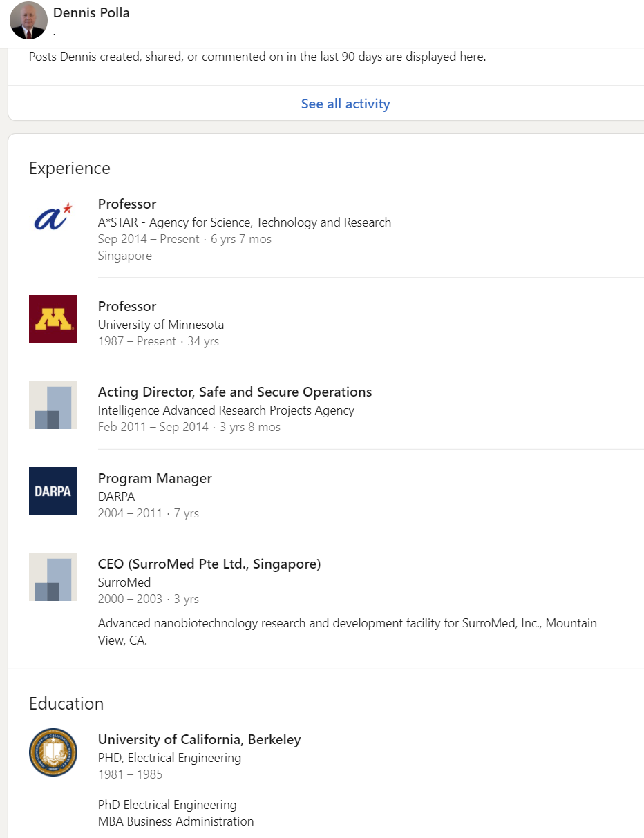Click Dennis Polla's profile photo
The width and height of the screenshot is (644, 838).
coord(28,20)
